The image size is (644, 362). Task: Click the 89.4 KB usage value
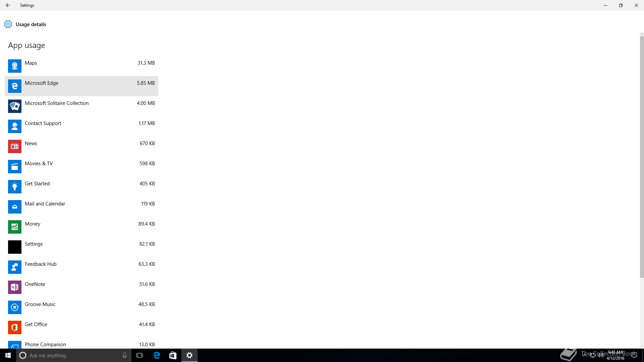(x=147, y=224)
